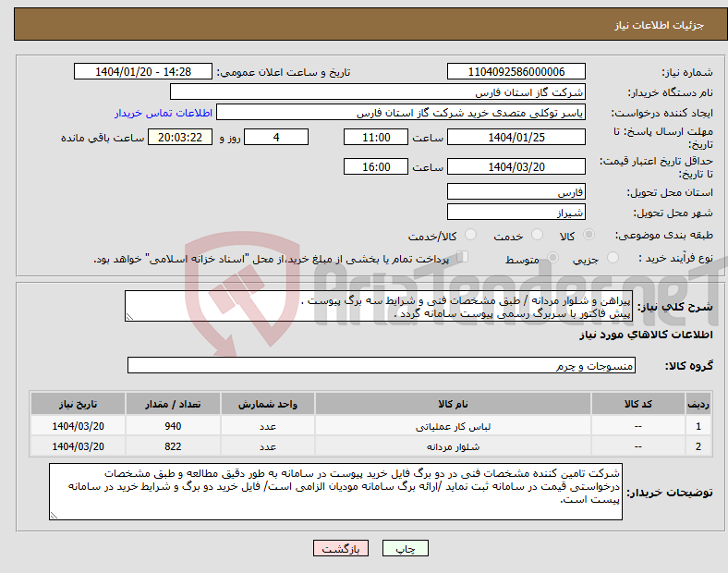Click the announcement date field 1404/01/20 - 14:28
The height and width of the screenshot is (573, 728).
click(143, 71)
